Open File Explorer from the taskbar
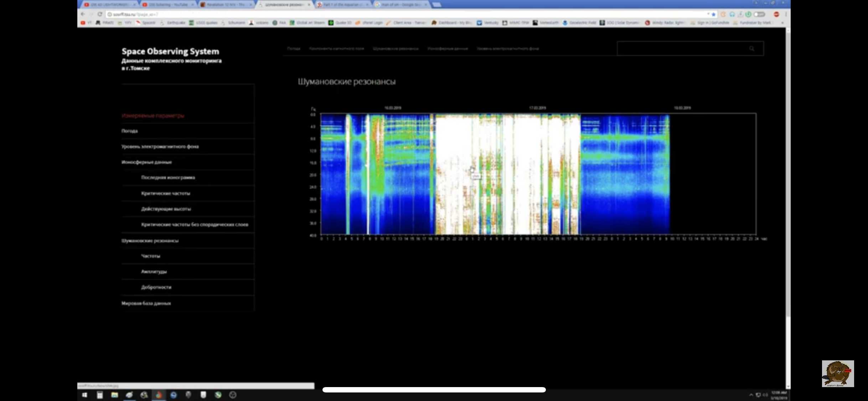 [114, 395]
